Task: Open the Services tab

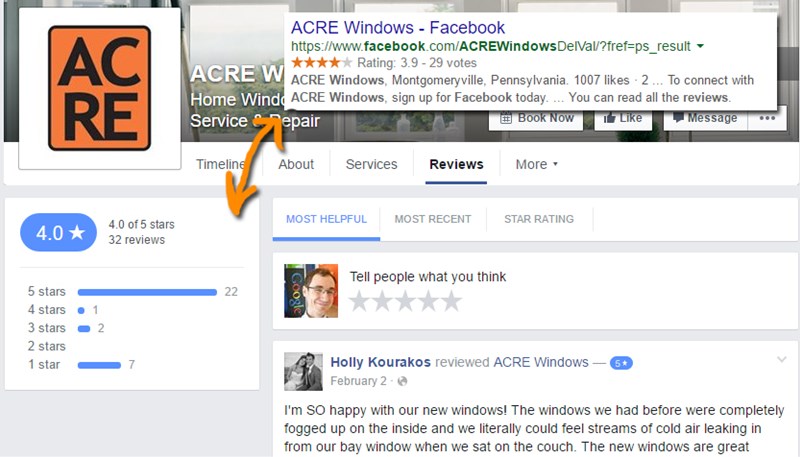Action: pyautogui.click(x=371, y=164)
